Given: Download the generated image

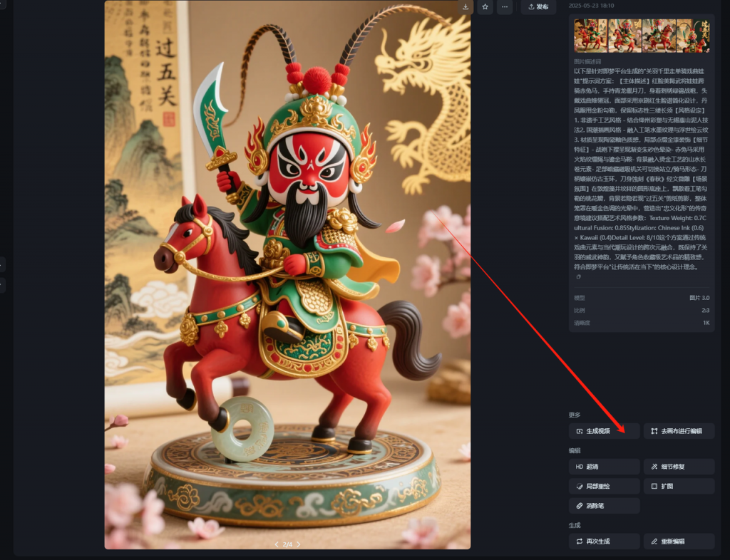Looking at the screenshot, I should tap(465, 6).
